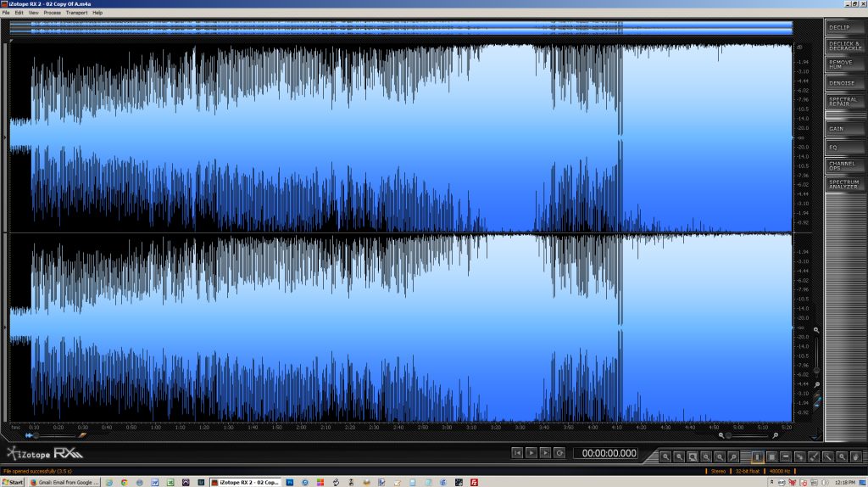Click the 2:00 mark on the time ruler
Viewport: 868px width, 487px height.
click(301, 427)
